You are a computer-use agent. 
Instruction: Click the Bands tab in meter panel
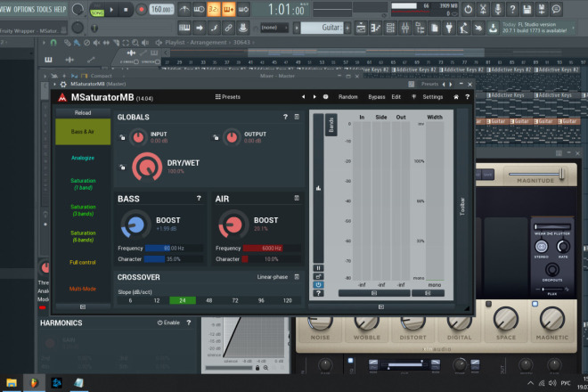click(331, 125)
